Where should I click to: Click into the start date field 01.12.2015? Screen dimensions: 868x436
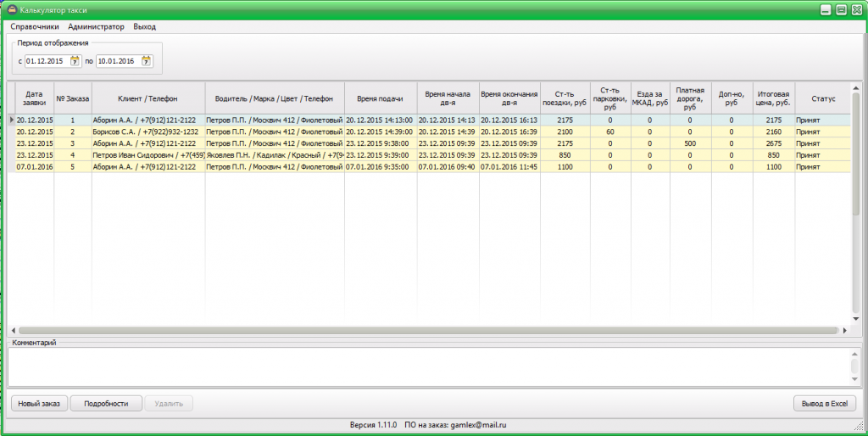(x=47, y=61)
